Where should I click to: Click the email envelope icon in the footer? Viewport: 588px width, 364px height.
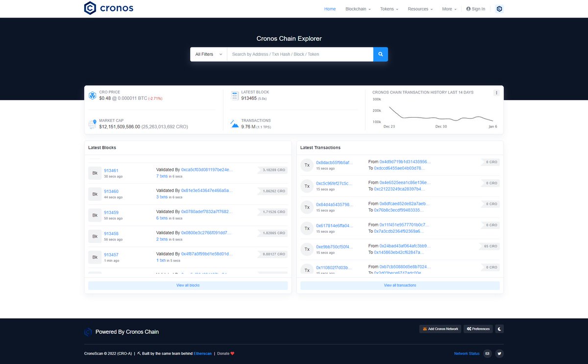pos(487,353)
